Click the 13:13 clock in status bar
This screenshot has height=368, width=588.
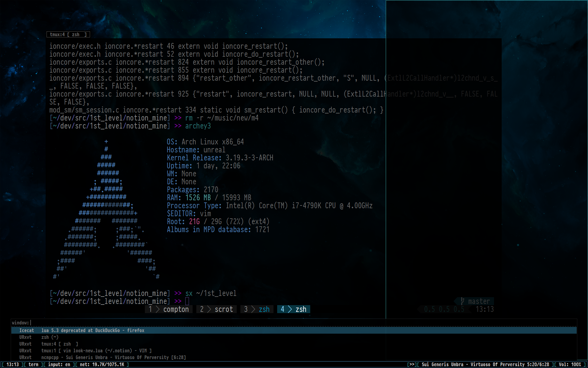13,364
